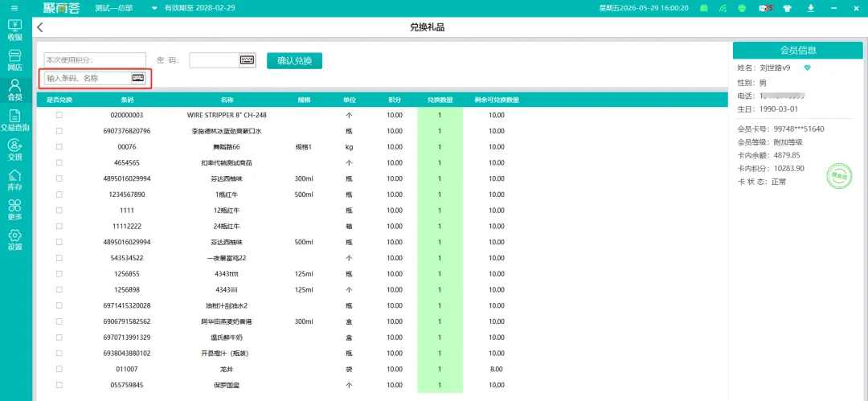The width and height of the screenshot is (868, 401).
Task: Click the 阿华田燕麦奶香港 product name
Action: click(227, 321)
